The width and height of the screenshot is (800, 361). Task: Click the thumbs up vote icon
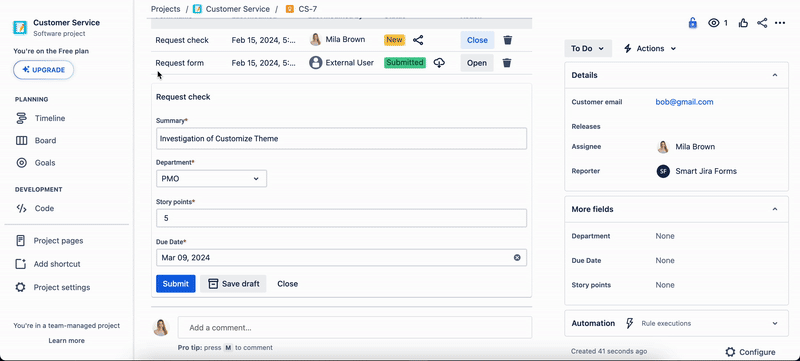click(743, 23)
